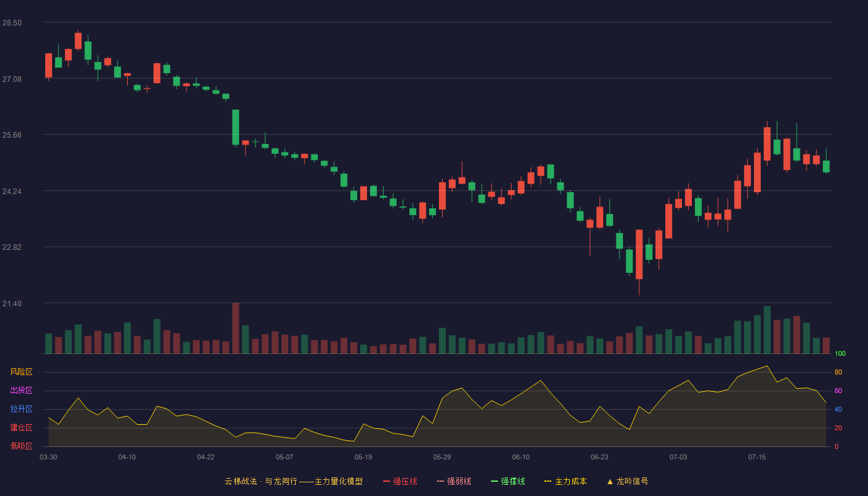Image resolution: width=868 pixels, height=496 pixels.
Task: Click the 龙吟信号 triangle legend icon
Action: [x=610, y=481]
